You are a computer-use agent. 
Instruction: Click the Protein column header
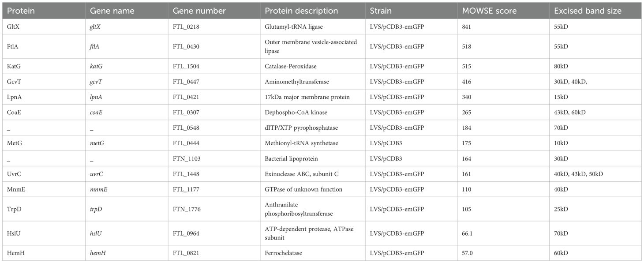[x=21, y=11]
